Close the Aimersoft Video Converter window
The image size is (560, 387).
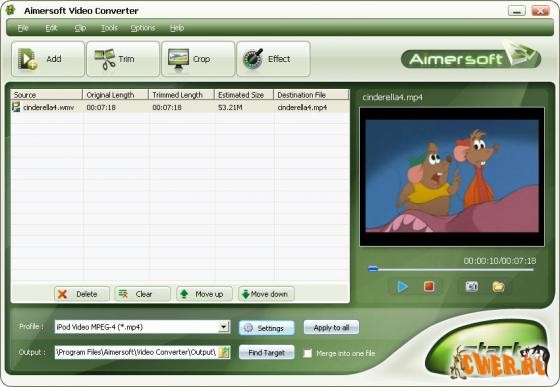[540, 11]
